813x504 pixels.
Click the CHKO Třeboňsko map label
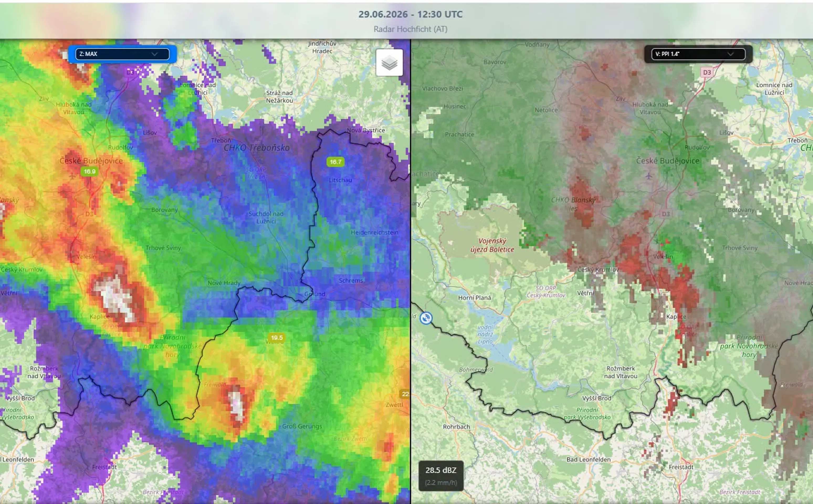click(257, 148)
